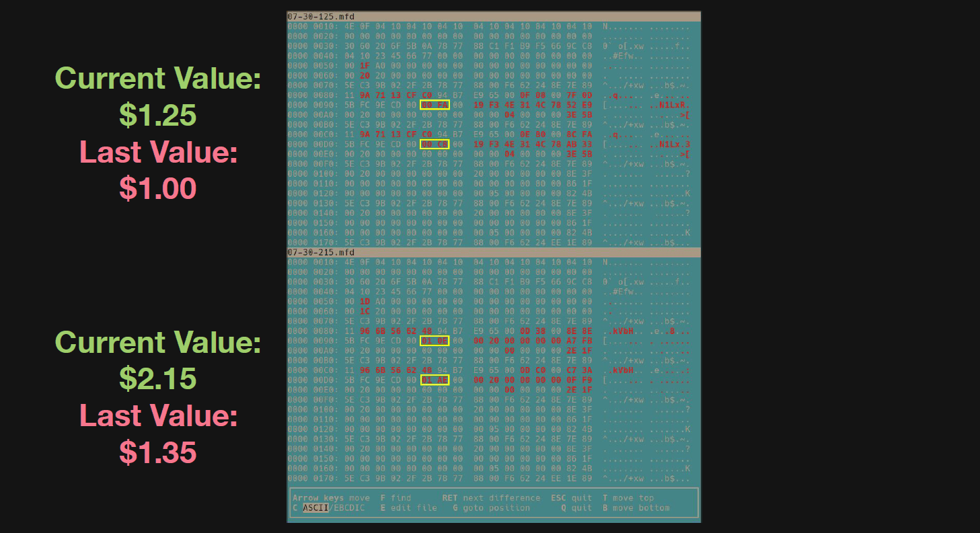Click the boxed bytes '00 FA'

tap(435, 105)
